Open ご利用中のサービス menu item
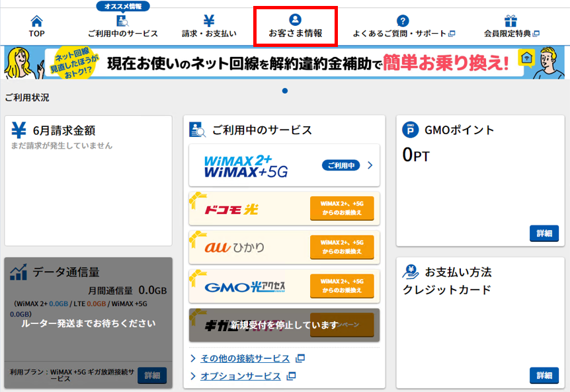Screen dimensions: 570x392 pos(123,34)
